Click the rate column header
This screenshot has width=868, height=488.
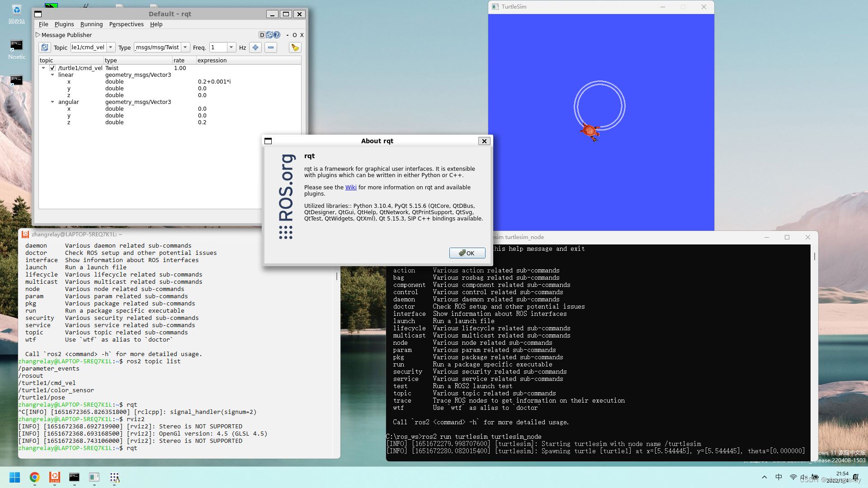184,61
